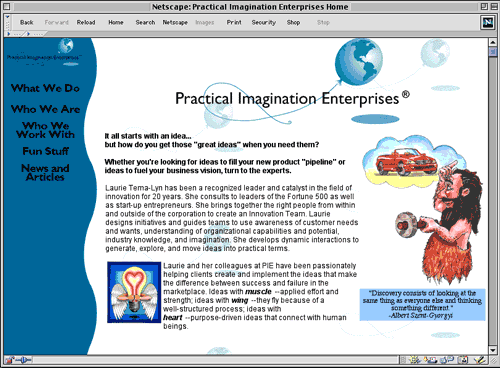Viewport: 500px width, 368px height.
Task: Reload the current page
Action: [x=86, y=22]
